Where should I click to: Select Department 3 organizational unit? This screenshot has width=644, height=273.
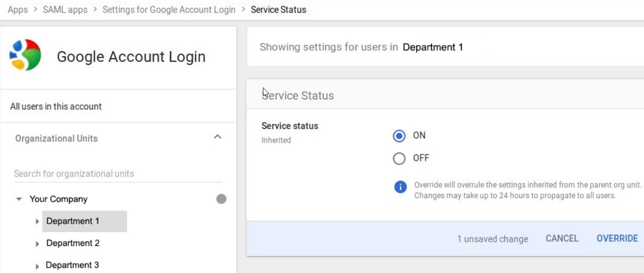[x=72, y=265]
